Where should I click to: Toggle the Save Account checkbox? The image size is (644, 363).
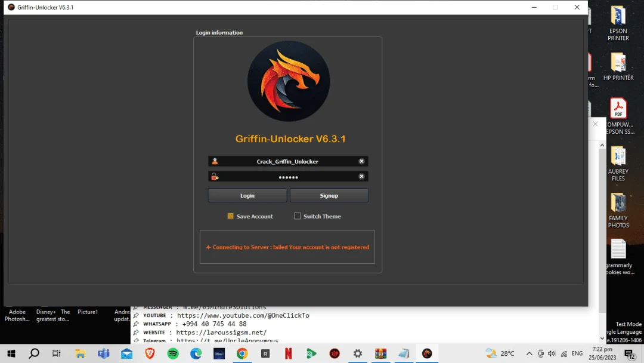(x=230, y=216)
